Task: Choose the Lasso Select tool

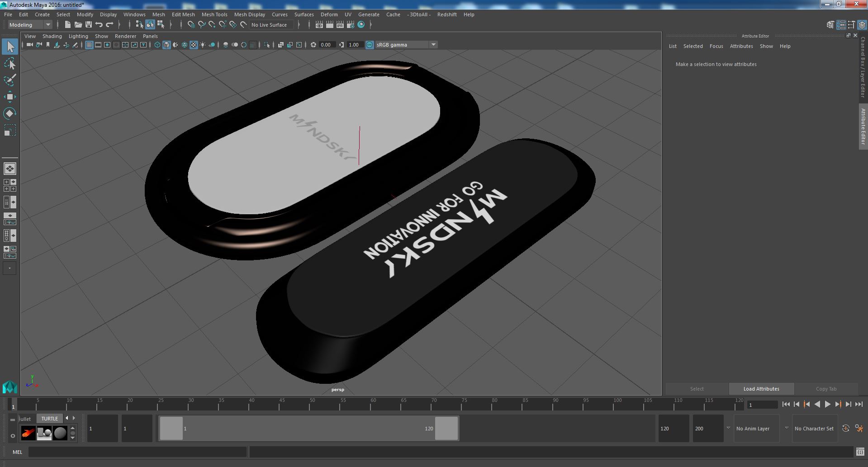Action: pos(10,64)
